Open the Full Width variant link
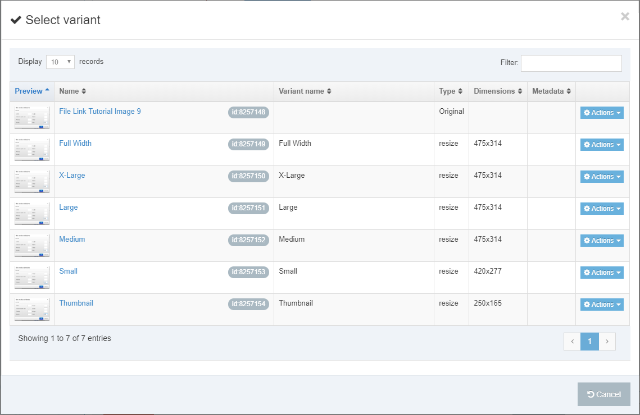 [75, 143]
